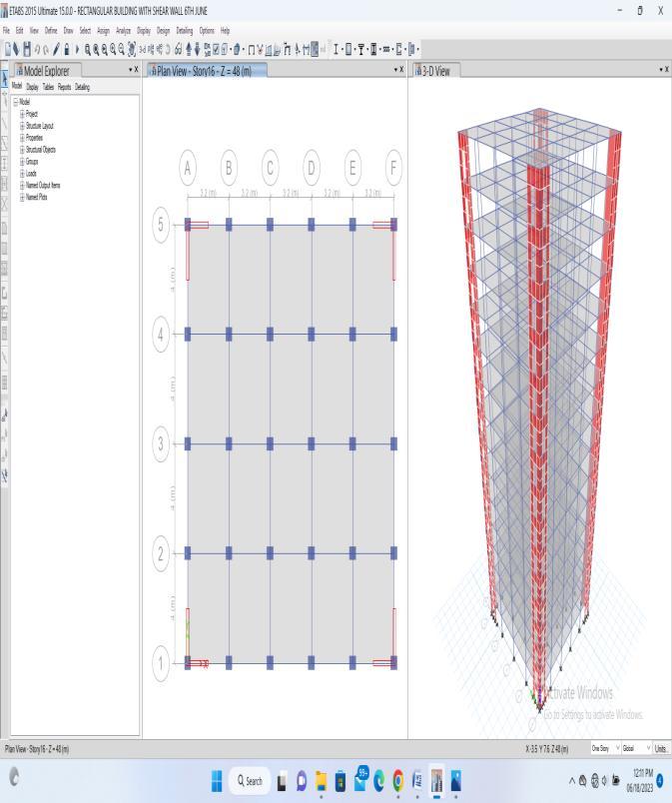The width and height of the screenshot is (672, 803).
Task: Close the Model Explorer panel
Action: [136, 70]
